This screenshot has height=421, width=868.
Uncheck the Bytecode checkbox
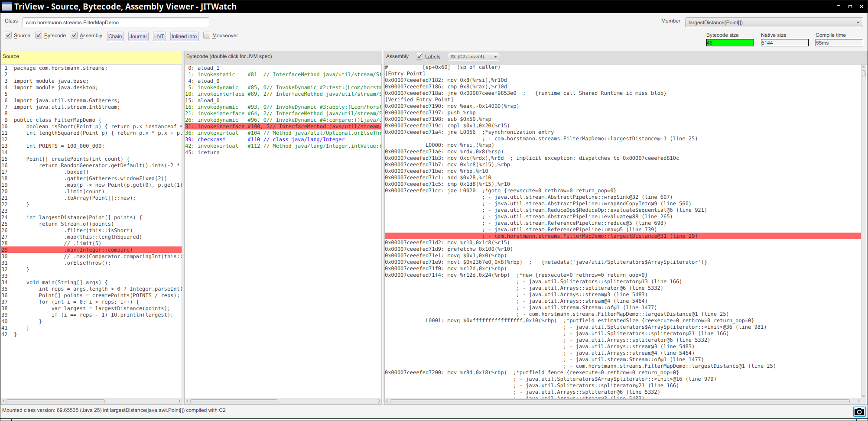(x=39, y=36)
